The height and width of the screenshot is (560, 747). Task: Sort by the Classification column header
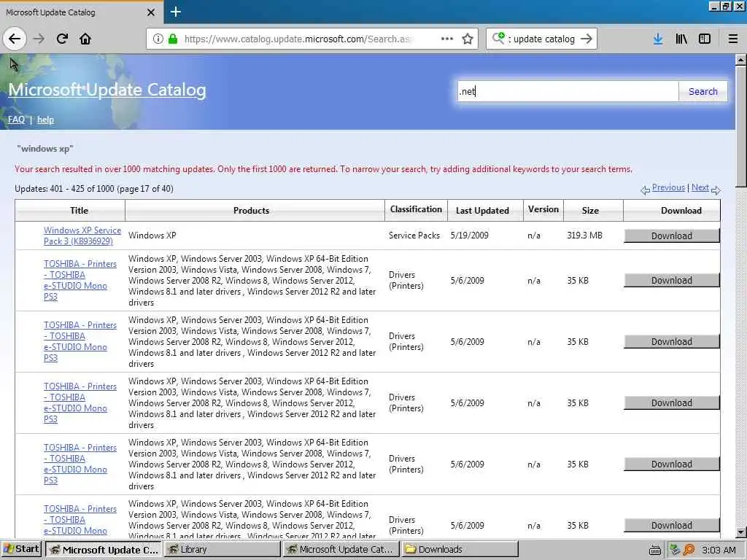(416, 209)
